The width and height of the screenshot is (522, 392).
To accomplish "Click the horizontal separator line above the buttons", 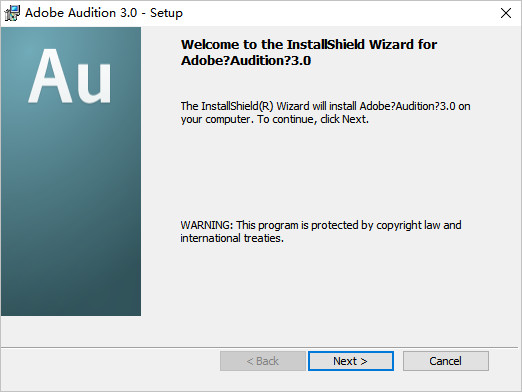I will (260, 347).
